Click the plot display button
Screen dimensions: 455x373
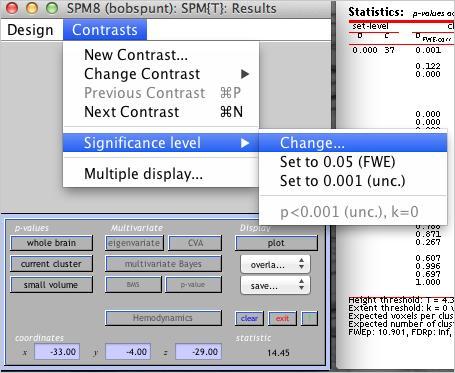coord(276,243)
